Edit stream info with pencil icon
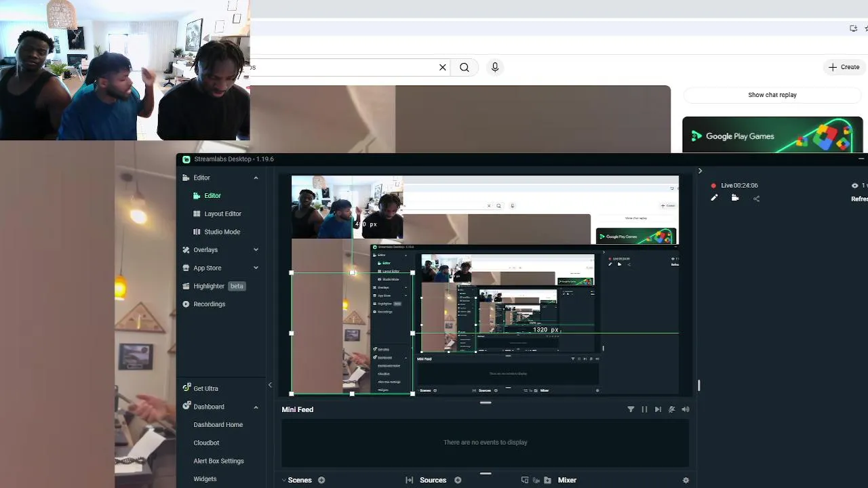This screenshot has width=868, height=488. [x=713, y=198]
